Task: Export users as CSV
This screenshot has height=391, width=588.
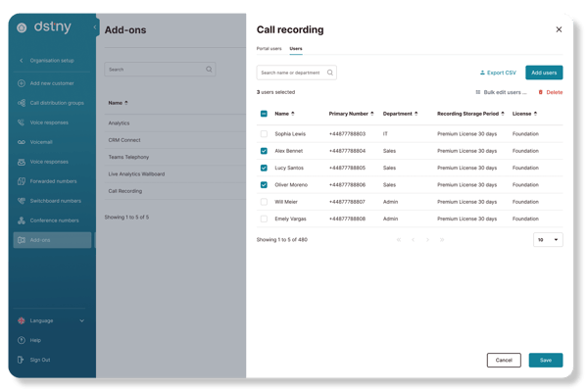Action: point(498,73)
